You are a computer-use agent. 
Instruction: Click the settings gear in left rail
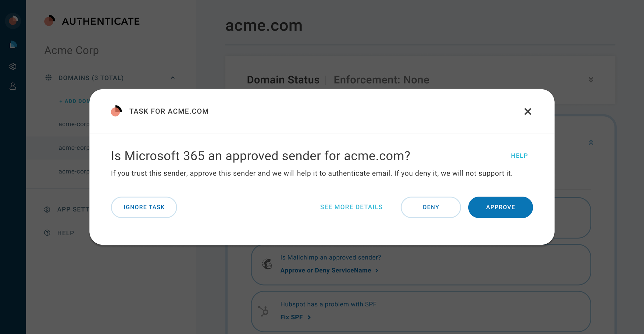coord(13,66)
